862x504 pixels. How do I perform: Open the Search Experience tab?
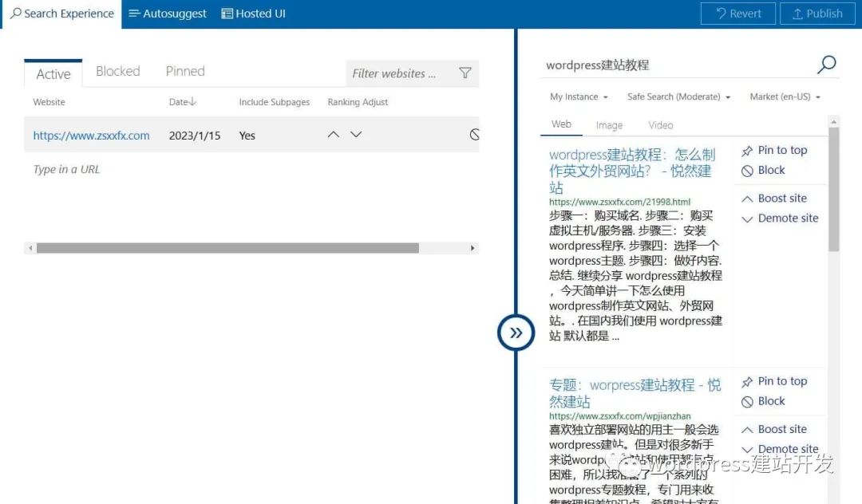click(x=62, y=14)
